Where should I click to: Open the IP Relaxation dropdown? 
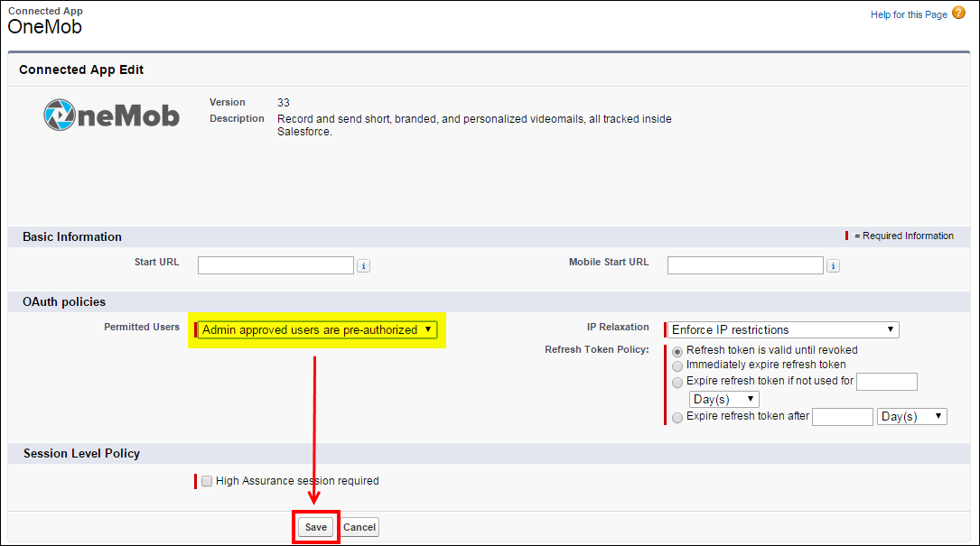pos(783,329)
